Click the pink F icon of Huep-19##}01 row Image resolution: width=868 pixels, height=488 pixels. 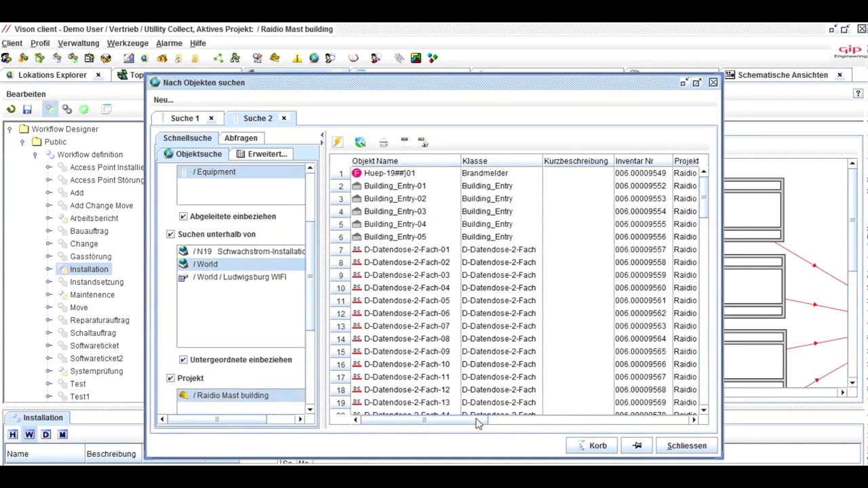pyautogui.click(x=357, y=173)
